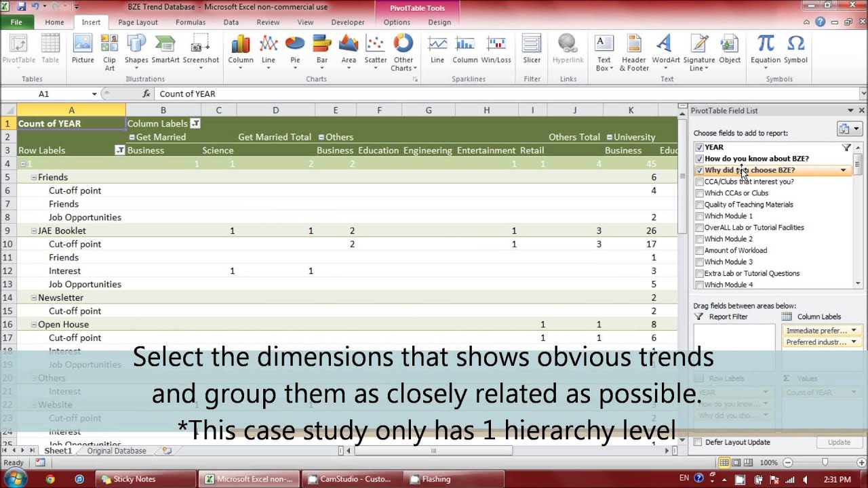The width and height of the screenshot is (868, 488).
Task: Uncheck 'Why did you choose BZE?' field
Action: [x=699, y=170]
